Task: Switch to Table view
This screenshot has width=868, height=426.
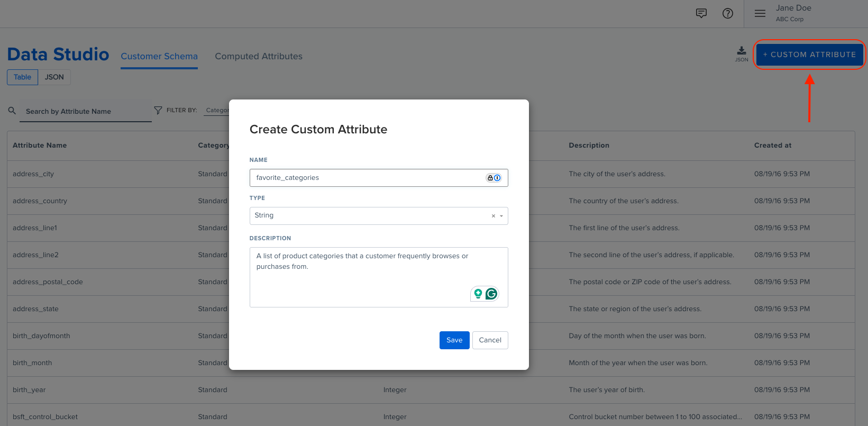Action: (22, 77)
